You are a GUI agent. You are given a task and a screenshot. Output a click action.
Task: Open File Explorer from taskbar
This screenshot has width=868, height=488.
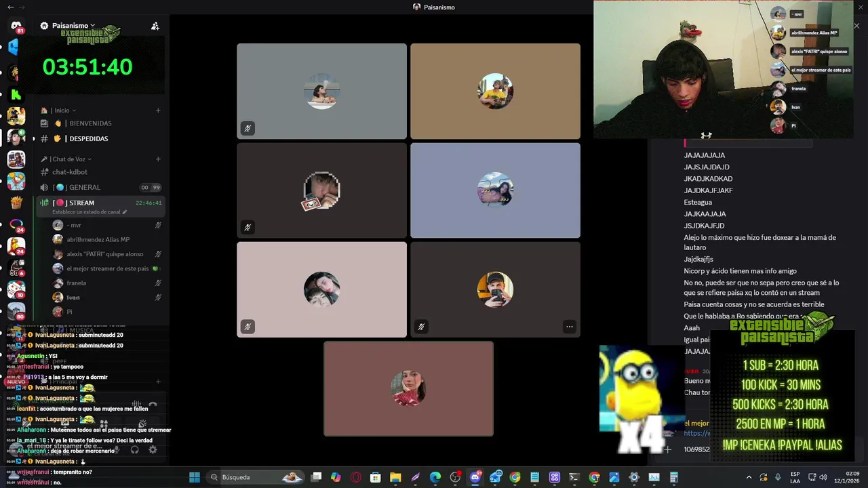395,477
